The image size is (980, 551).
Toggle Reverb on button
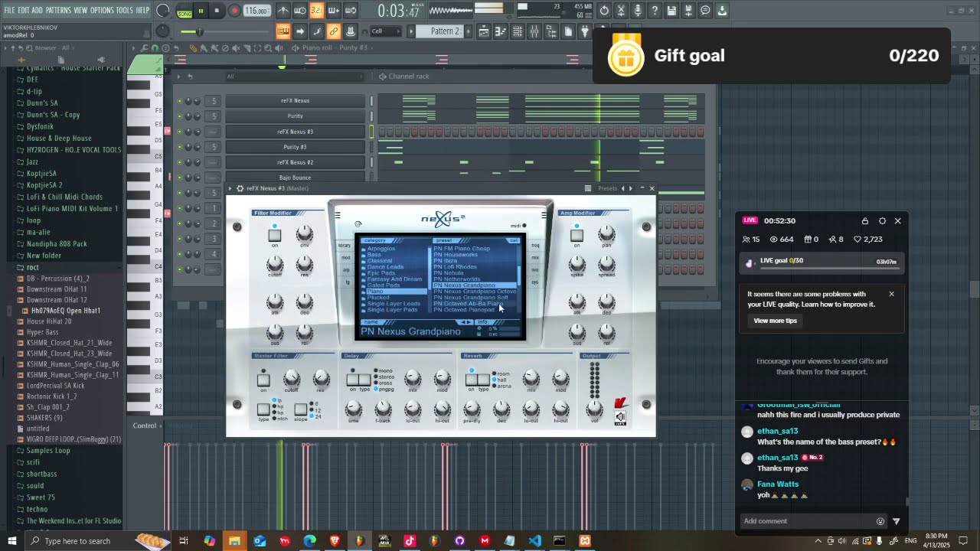pyautogui.click(x=472, y=380)
